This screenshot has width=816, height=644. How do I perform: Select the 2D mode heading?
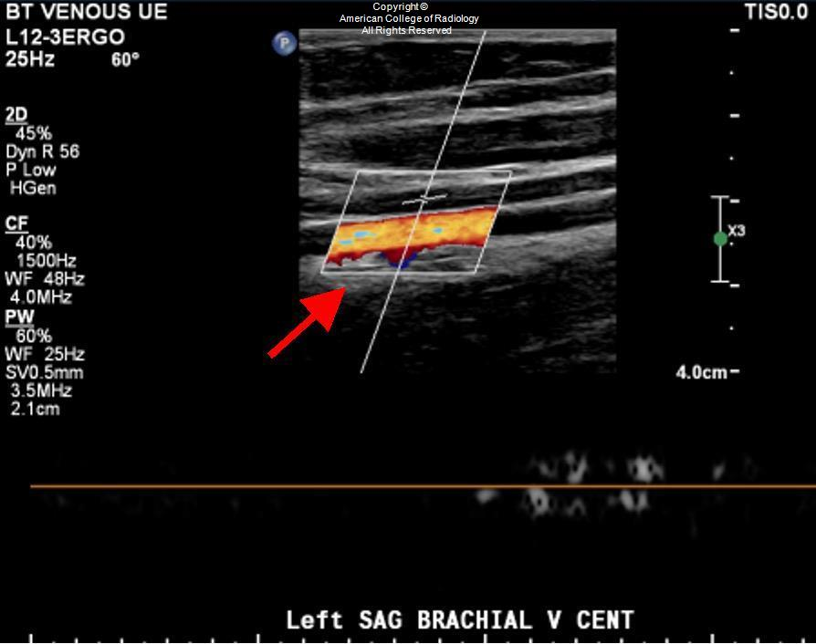16,115
